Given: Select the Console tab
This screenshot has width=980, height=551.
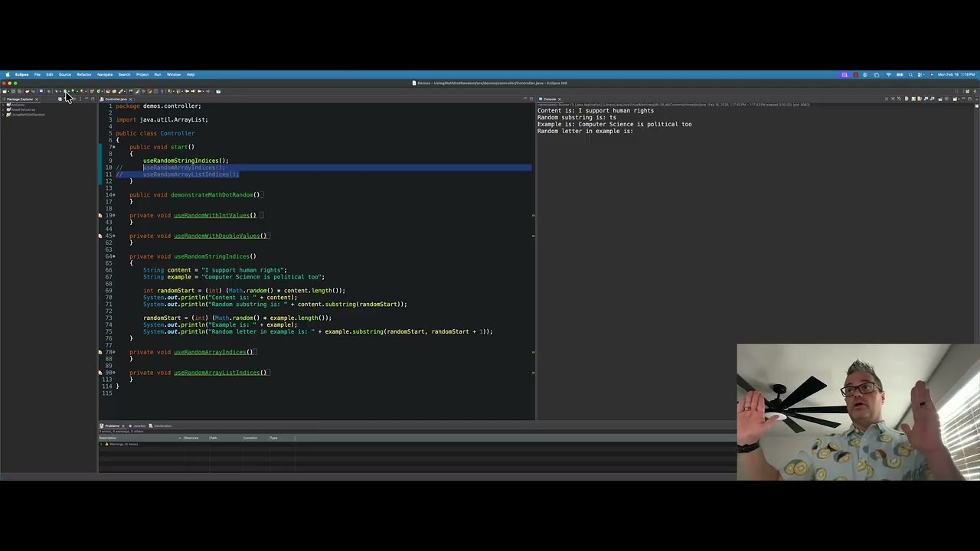Looking at the screenshot, I should click(x=550, y=99).
